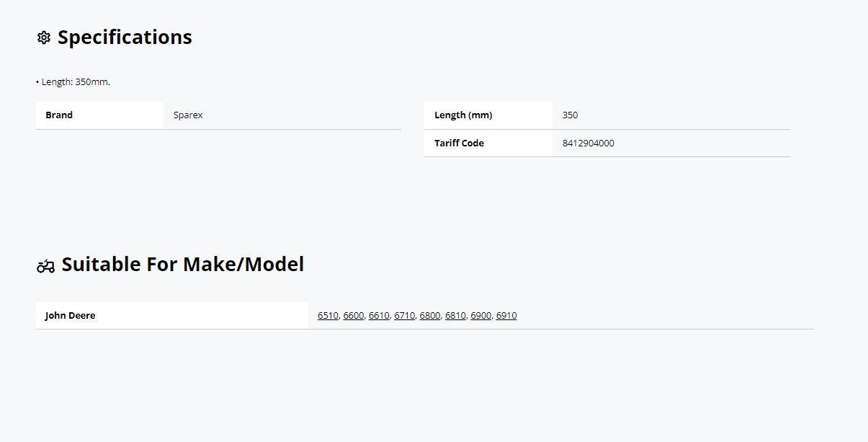Select the 6710 model link
Viewport: 868px width, 442px height.
404,315
